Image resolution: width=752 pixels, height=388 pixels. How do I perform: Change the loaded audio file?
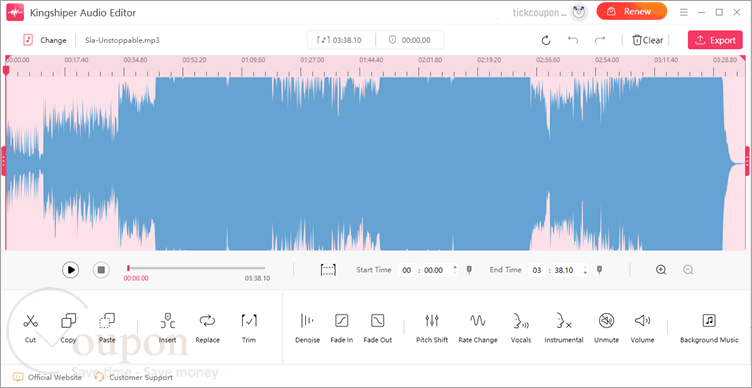pos(45,40)
